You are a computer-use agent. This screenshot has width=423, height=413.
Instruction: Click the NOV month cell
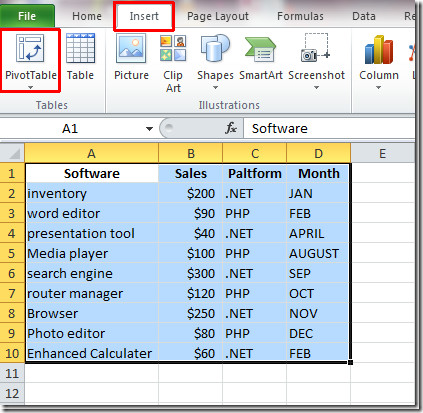coord(318,313)
